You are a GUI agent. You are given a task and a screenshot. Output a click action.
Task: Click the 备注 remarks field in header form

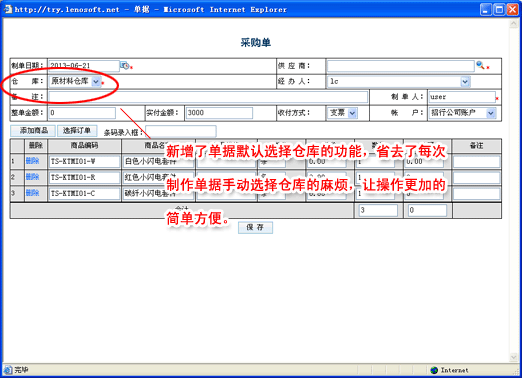208,97
